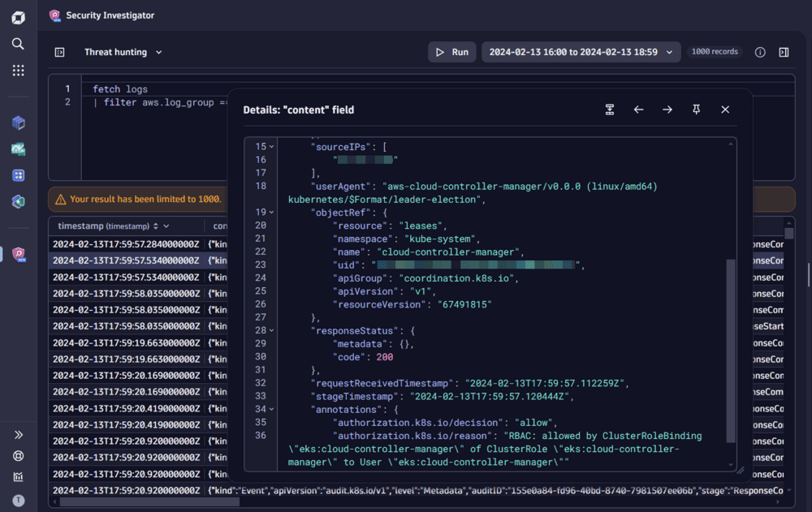Collapse the left sidebar using the double chevrons
The image size is (812, 512).
[x=18, y=435]
